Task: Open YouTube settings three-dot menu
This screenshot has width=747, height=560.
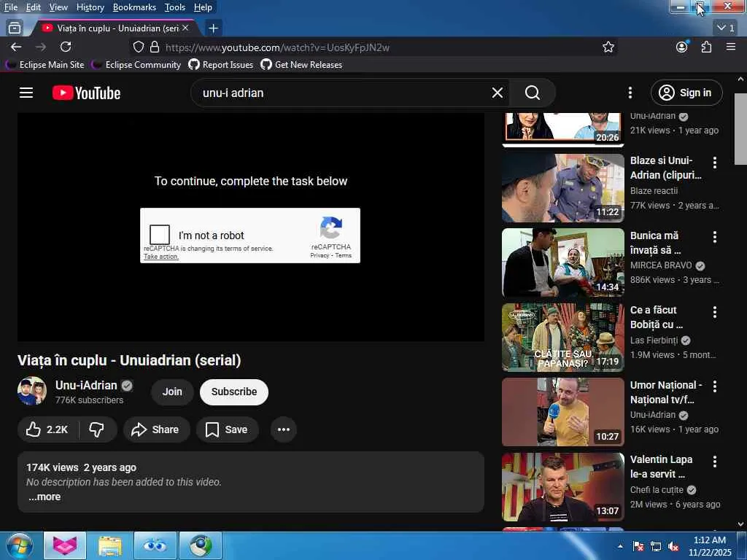Action: pos(630,93)
